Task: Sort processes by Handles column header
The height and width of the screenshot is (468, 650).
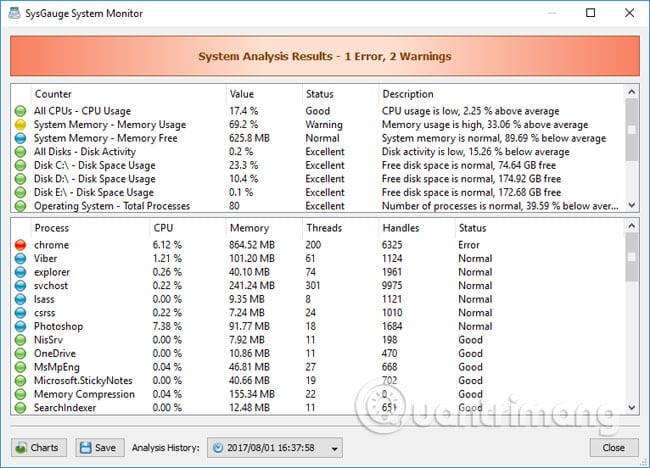Action: [417, 228]
